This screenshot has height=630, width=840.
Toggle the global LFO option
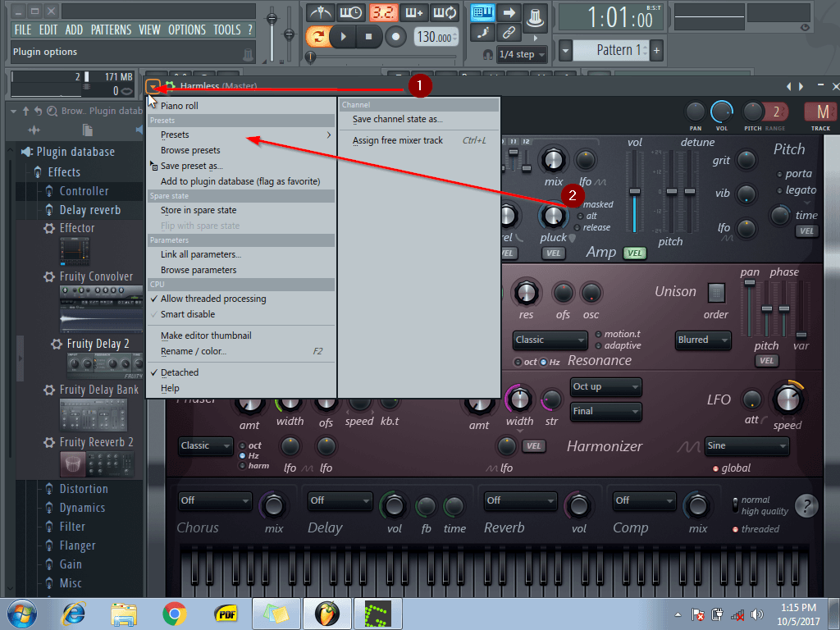point(715,468)
